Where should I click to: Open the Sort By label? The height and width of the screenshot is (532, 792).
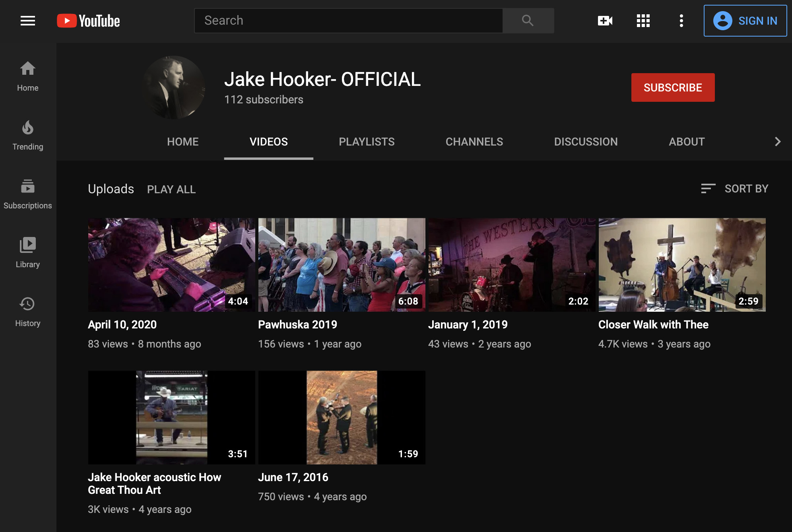(x=746, y=188)
